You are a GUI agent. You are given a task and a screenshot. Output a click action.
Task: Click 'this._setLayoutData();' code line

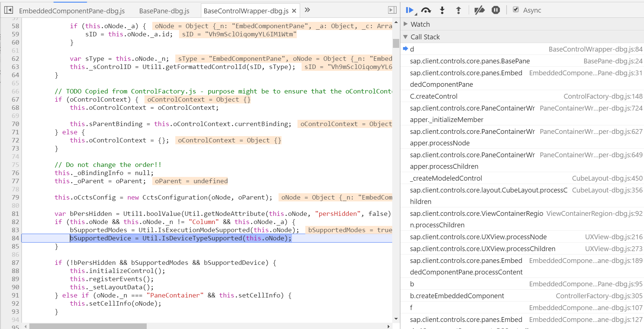point(112,287)
